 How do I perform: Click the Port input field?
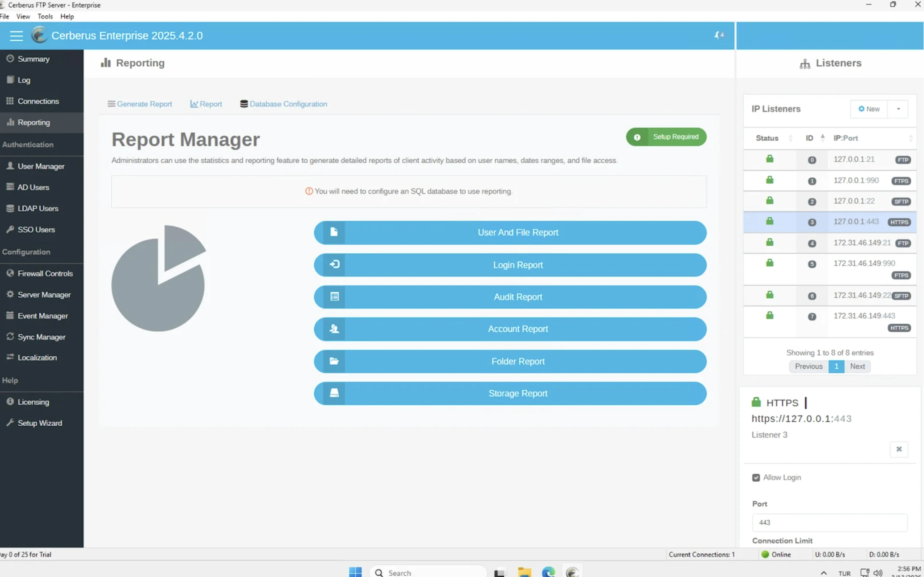pyautogui.click(x=830, y=523)
